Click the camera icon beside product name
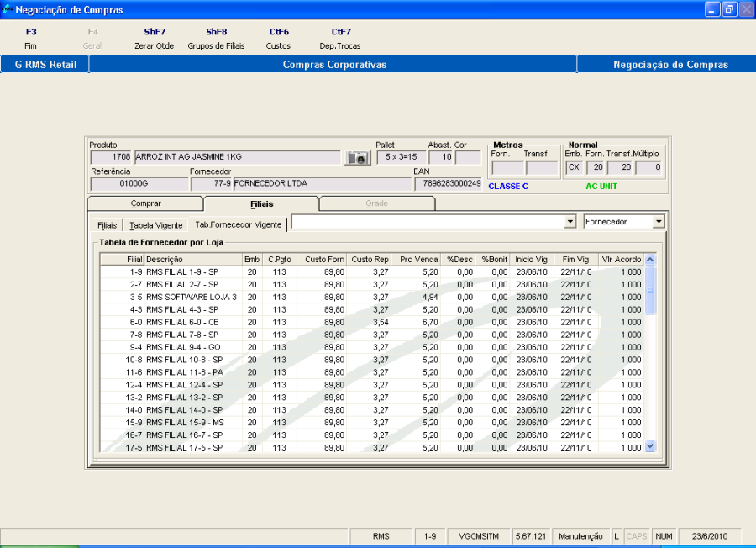 [x=357, y=157]
